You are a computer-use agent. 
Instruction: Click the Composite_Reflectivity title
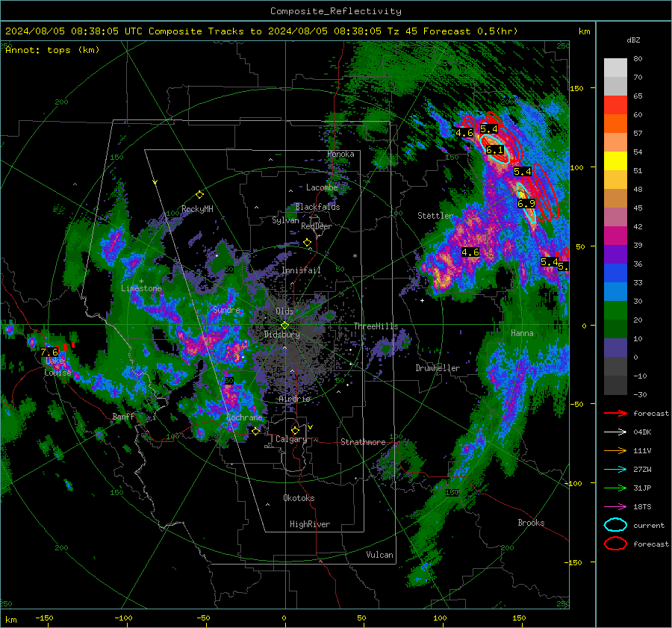tap(336, 11)
